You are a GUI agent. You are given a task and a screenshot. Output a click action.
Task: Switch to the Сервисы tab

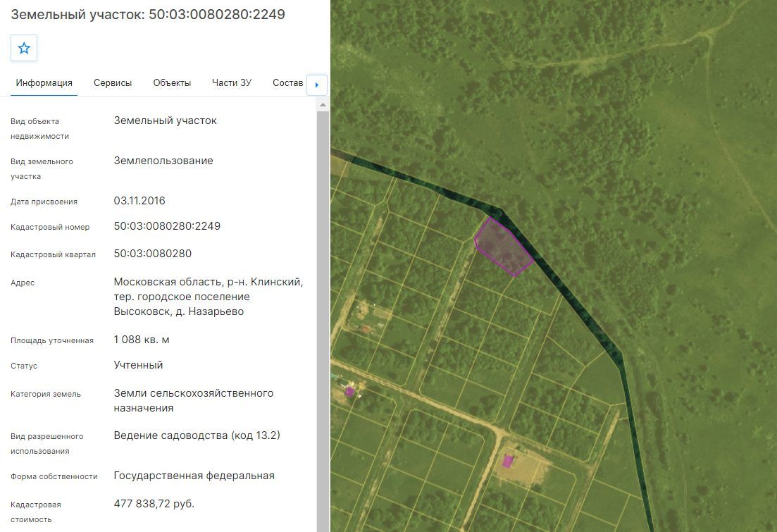pyautogui.click(x=113, y=83)
